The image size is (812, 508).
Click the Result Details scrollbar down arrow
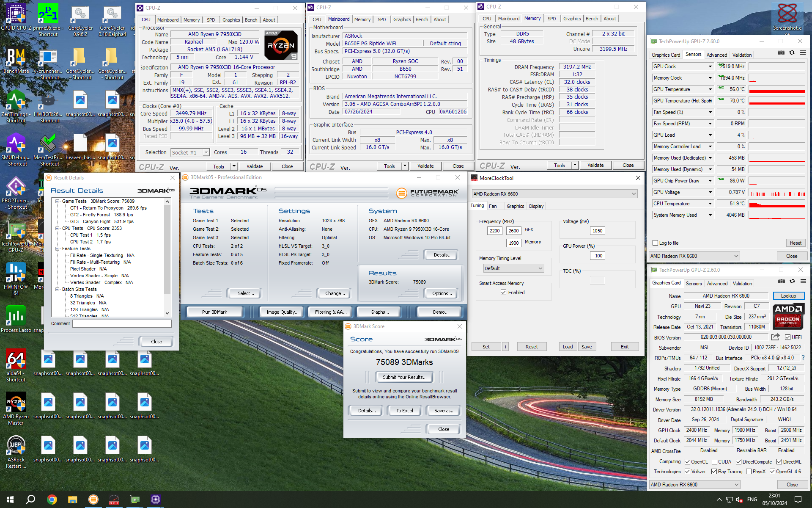click(x=167, y=313)
